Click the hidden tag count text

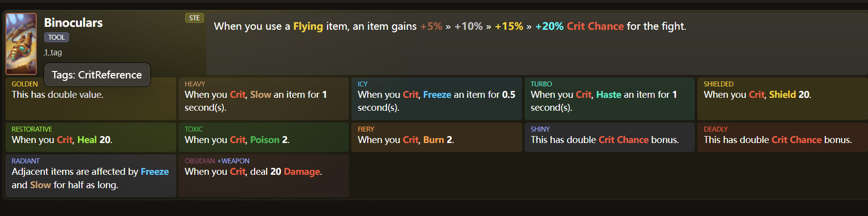pos(53,52)
